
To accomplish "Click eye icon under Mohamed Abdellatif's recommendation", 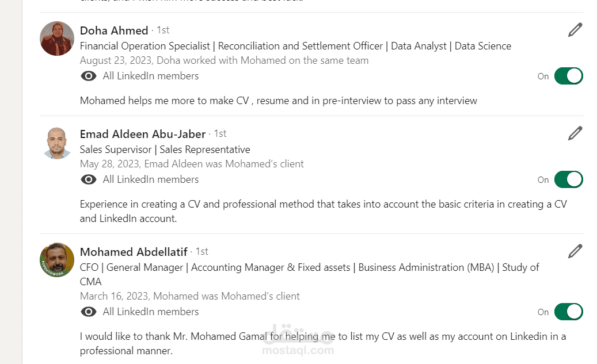I will [x=88, y=312].
